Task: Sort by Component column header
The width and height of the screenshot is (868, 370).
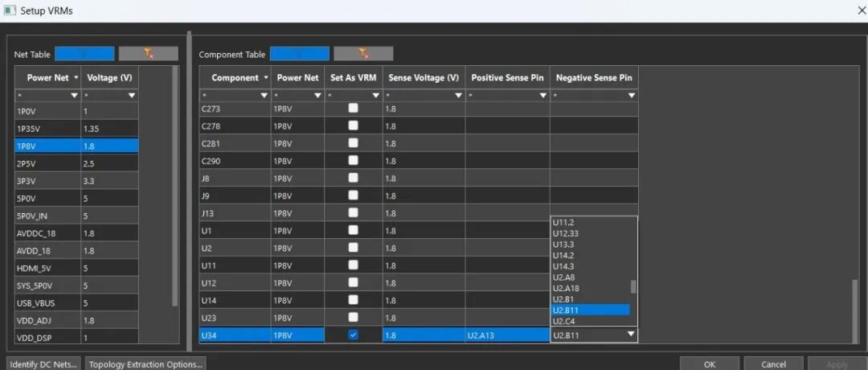Action: tap(235, 77)
